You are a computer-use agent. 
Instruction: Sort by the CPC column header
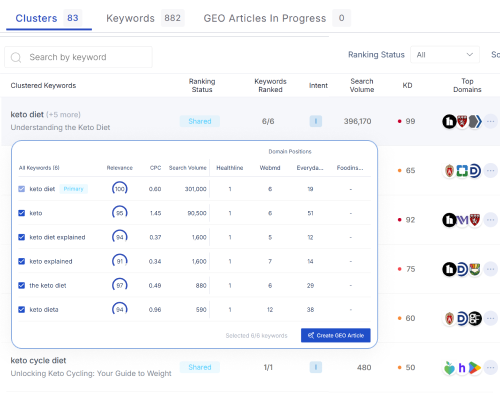(155, 168)
